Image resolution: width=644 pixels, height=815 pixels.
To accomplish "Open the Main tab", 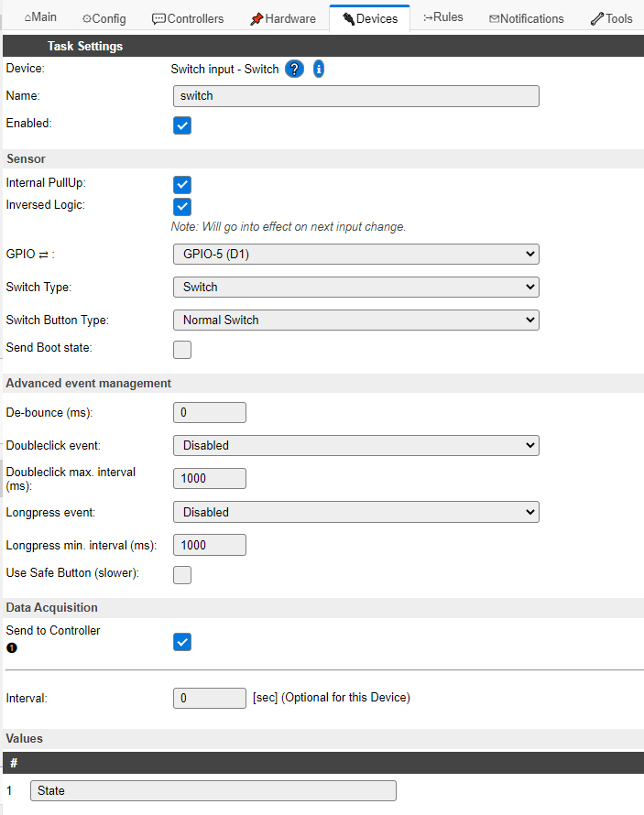I will click(40, 17).
